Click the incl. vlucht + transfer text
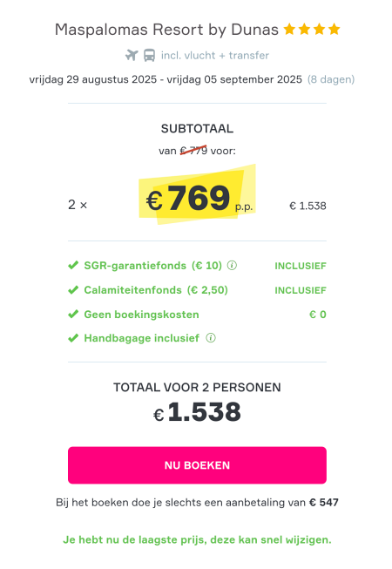The width and height of the screenshot is (392, 569). pos(215,56)
